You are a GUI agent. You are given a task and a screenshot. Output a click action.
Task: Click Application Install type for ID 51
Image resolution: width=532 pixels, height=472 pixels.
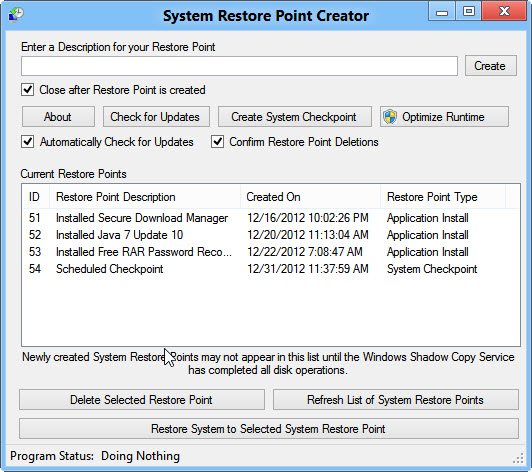[428, 218]
